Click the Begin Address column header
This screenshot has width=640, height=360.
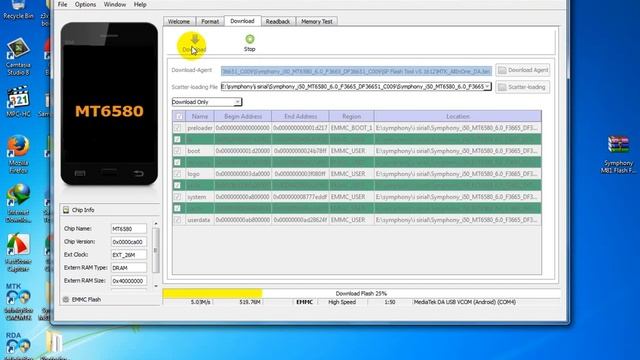[x=243, y=116]
